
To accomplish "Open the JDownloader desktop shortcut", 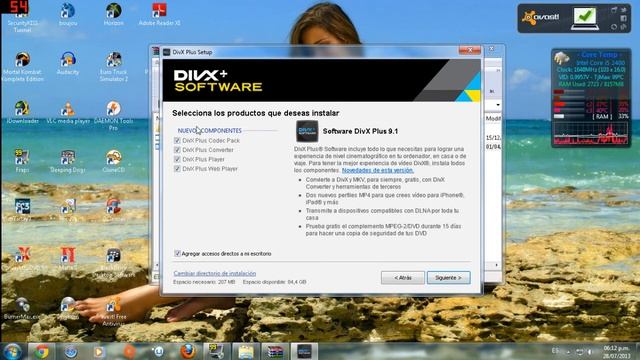I will tap(22, 112).
